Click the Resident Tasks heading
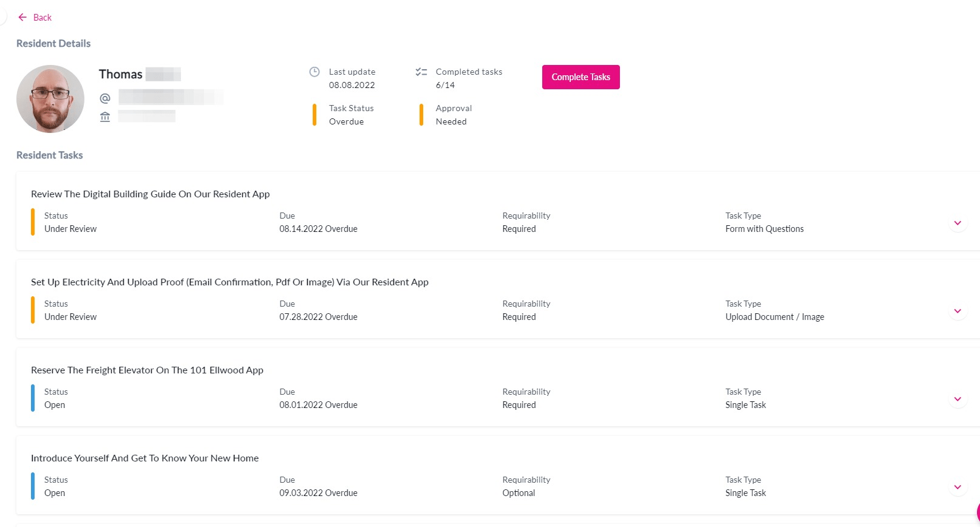980x527 pixels. coord(50,155)
